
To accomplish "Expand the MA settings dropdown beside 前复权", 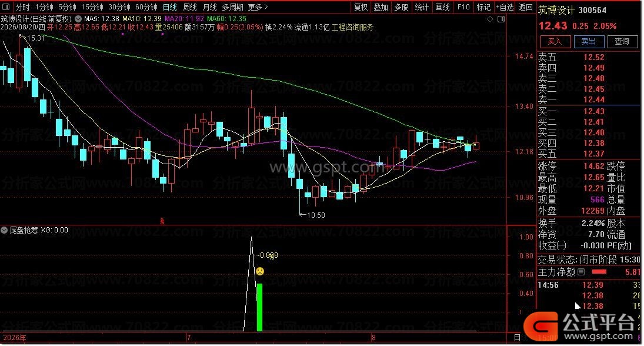I will click(78, 19).
